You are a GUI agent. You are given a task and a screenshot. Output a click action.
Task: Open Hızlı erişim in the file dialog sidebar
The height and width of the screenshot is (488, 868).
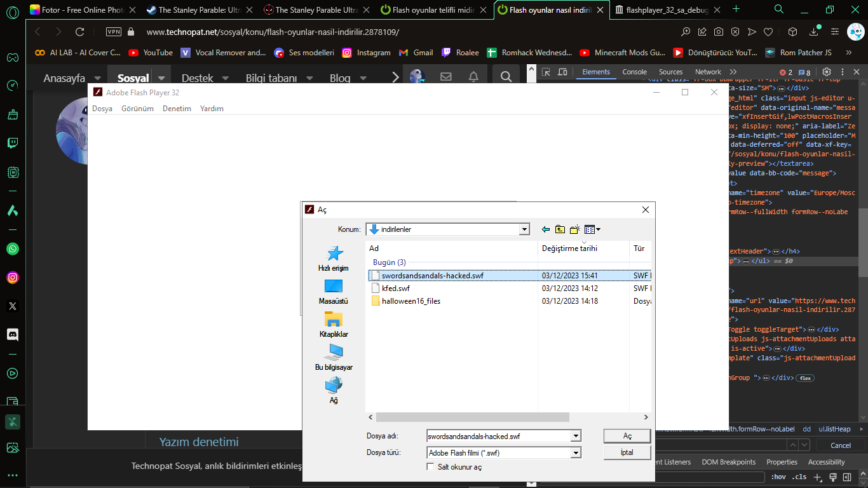(333, 259)
